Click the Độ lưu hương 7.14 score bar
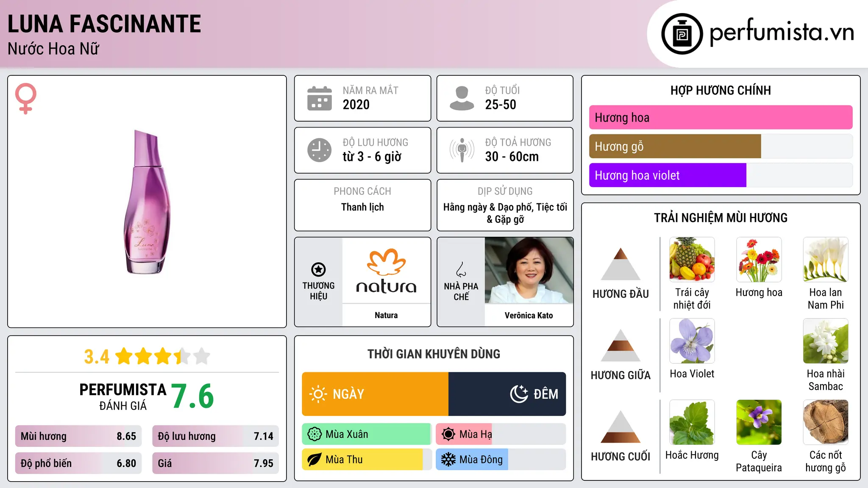The image size is (868, 488). pyautogui.click(x=215, y=436)
